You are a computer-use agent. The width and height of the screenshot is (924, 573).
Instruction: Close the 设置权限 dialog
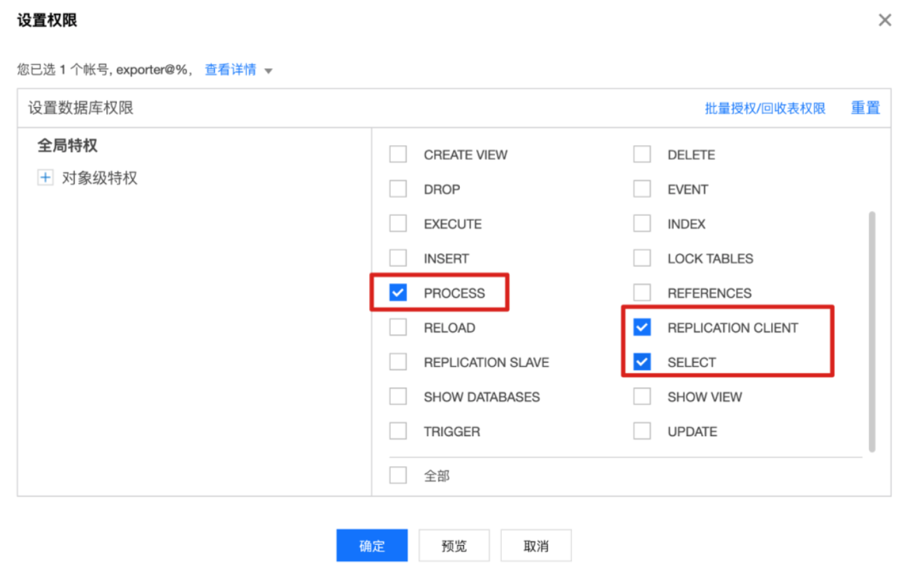click(x=885, y=20)
